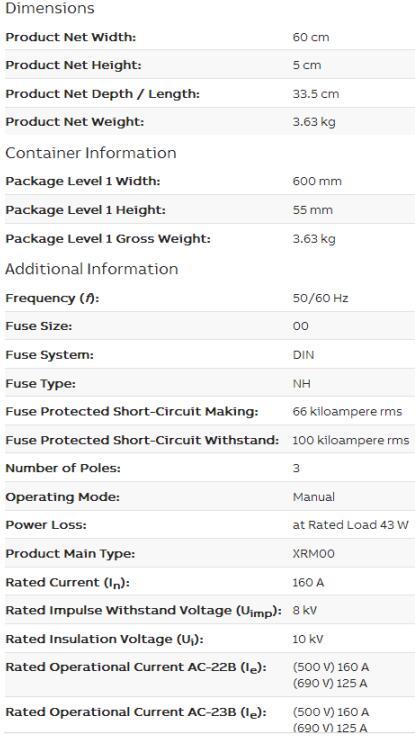Select the Package Level 1 Width label
This screenshot has height=736, width=419.
coord(83,181)
